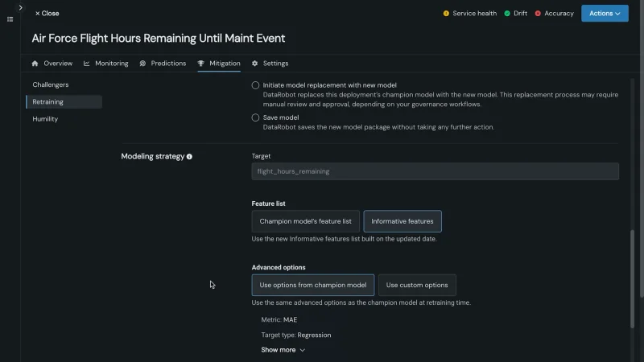Screen dimensions: 644x362
Task: Select the Save model radio option
Action: (256, 117)
